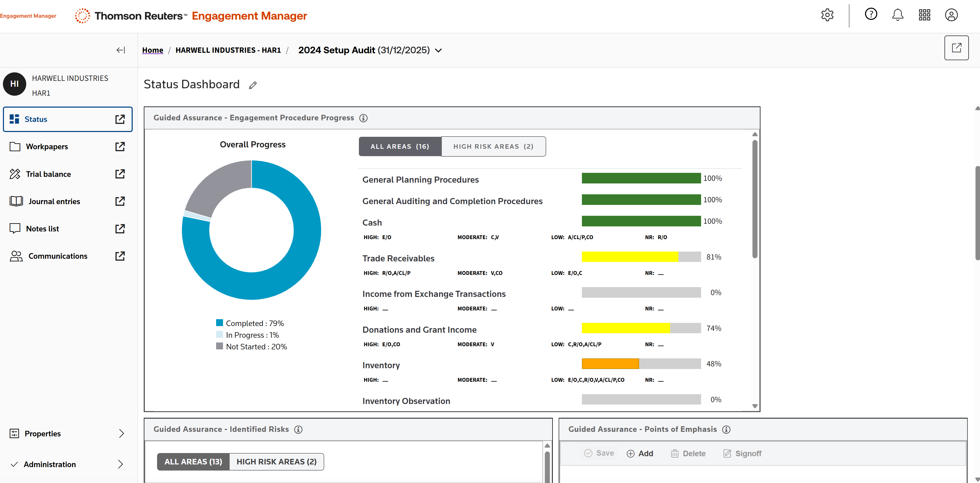The height and width of the screenshot is (483, 980).
Task: Toggle High Risk Areas (2) in Identified Risks
Action: point(276,462)
